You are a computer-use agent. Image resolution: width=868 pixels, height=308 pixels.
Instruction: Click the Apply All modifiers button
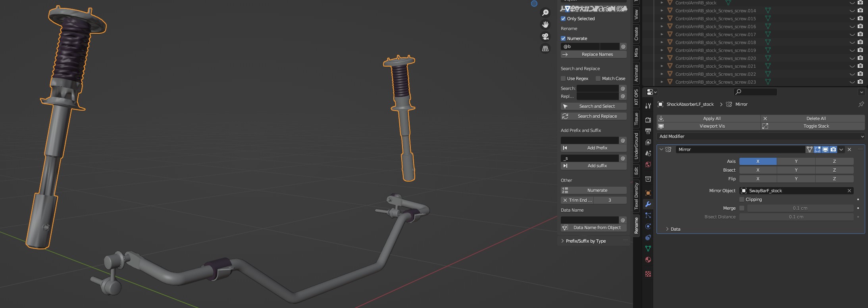point(709,119)
